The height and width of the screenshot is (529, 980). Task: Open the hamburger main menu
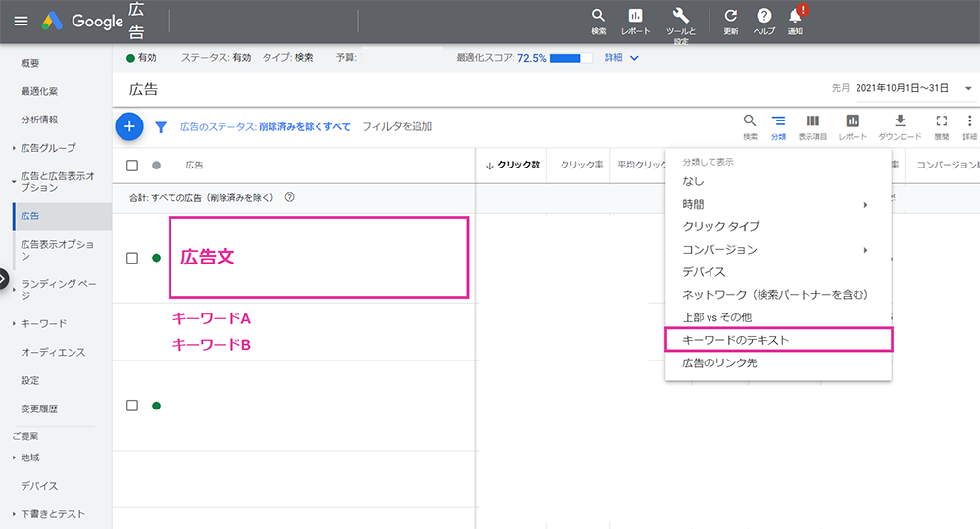pos(21,22)
